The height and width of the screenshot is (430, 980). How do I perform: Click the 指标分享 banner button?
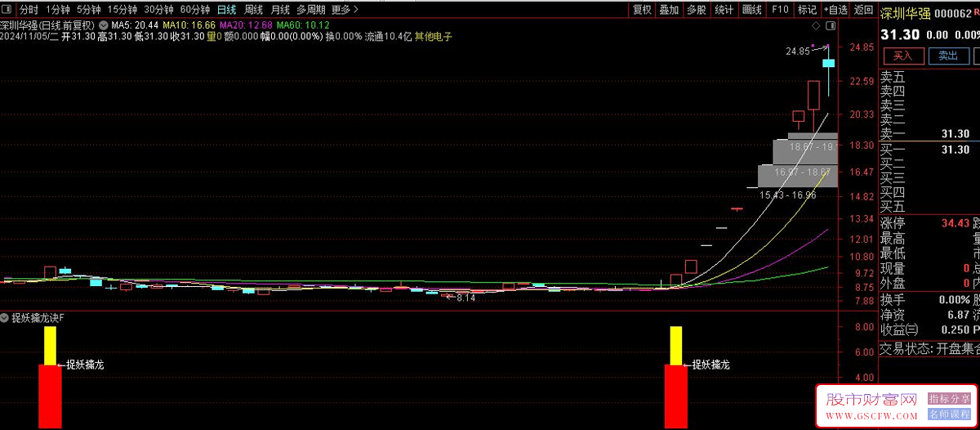(949, 398)
